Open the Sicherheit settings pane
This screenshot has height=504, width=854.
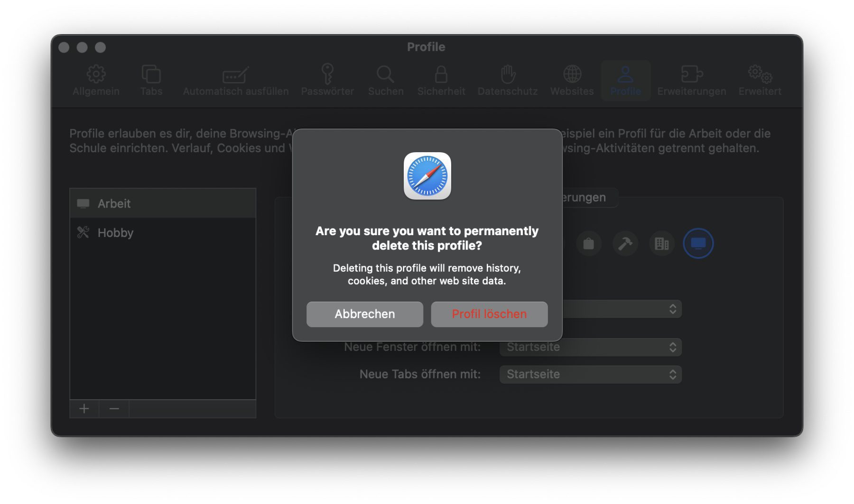[441, 81]
